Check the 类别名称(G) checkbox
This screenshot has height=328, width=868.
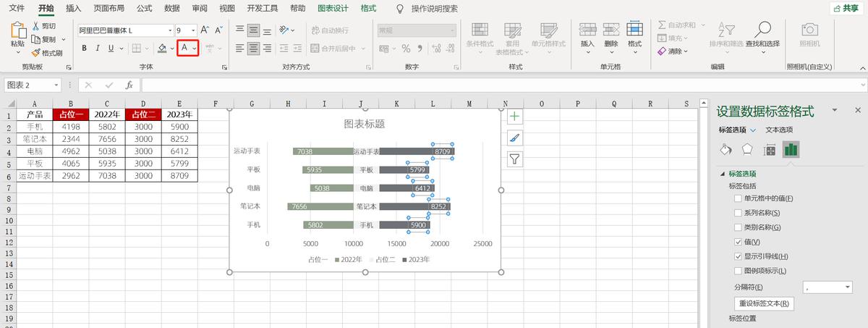pyautogui.click(x=737, y=227)
